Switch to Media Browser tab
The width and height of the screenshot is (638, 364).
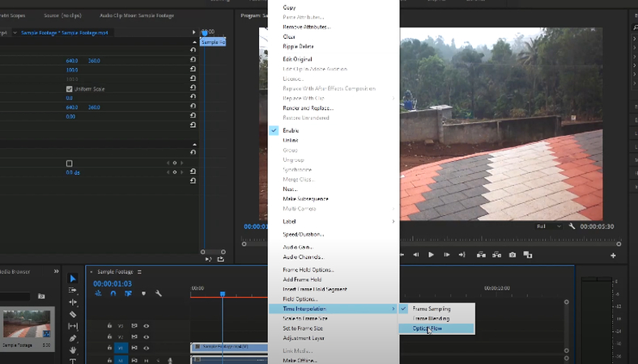click(15, 271)
